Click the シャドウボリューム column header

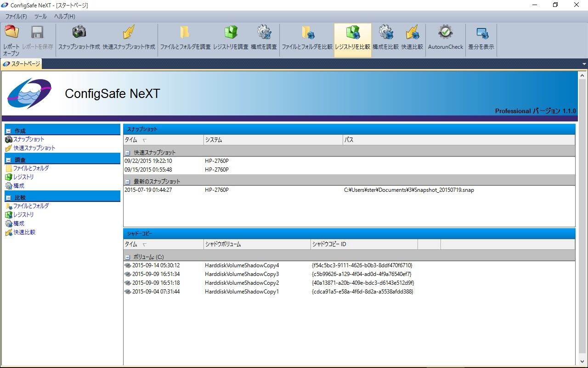click(257, 244)
